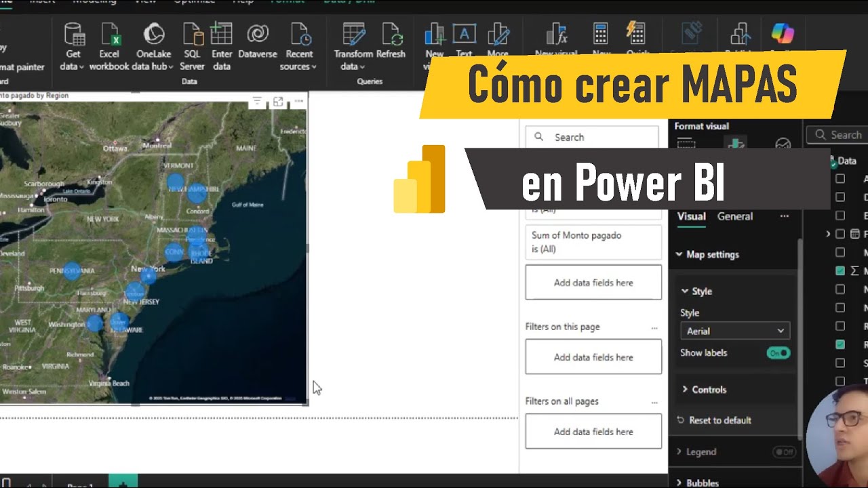
Task: Open Recent sources dropdown arrow
Action: pos(313,66)
